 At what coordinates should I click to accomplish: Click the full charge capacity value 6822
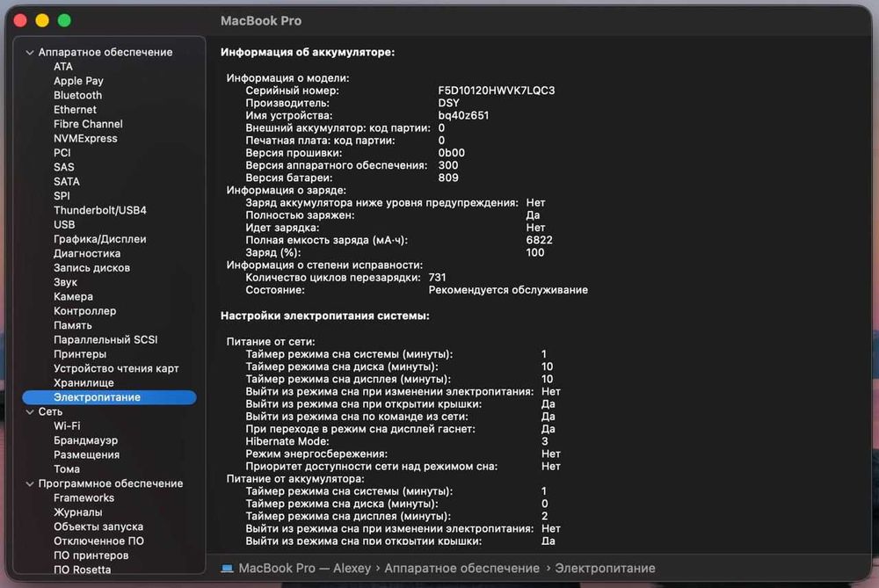(540, 240)
